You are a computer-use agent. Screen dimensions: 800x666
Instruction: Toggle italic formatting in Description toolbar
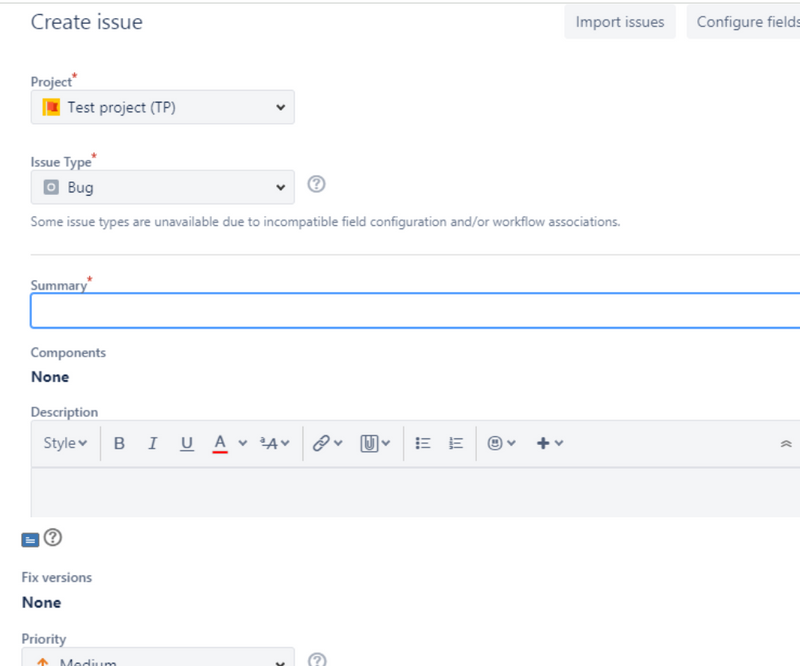tap(153, 443)
